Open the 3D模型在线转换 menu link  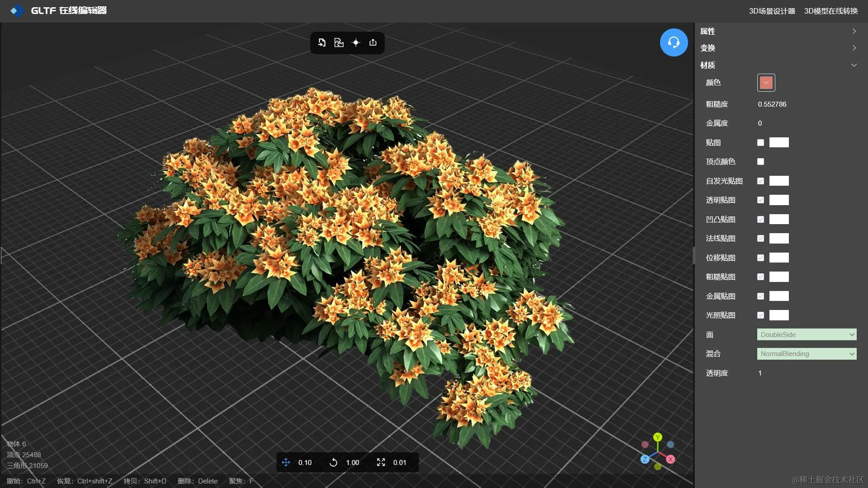(x=830, y=11)
